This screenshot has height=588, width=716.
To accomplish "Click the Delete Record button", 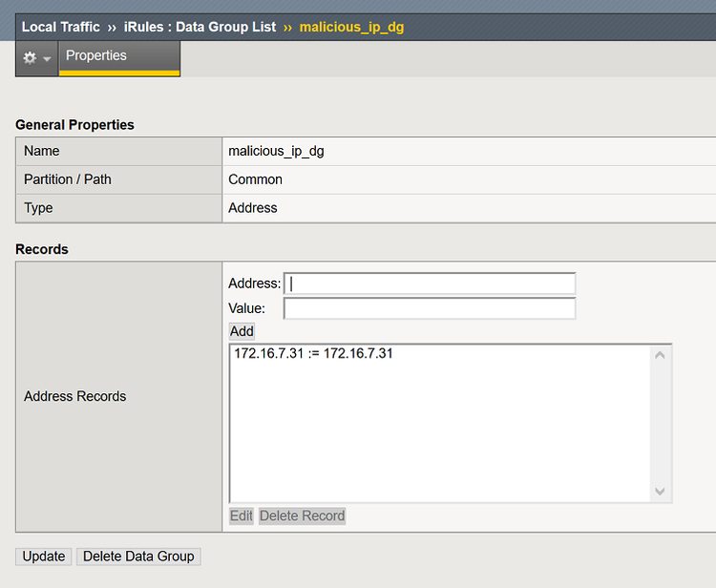I will point(302,516).
